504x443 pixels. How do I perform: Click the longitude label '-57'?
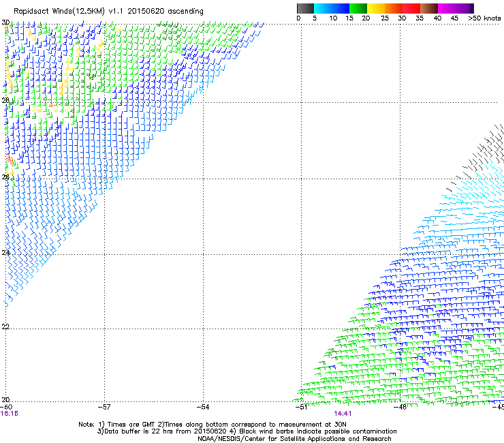[104, 407]
